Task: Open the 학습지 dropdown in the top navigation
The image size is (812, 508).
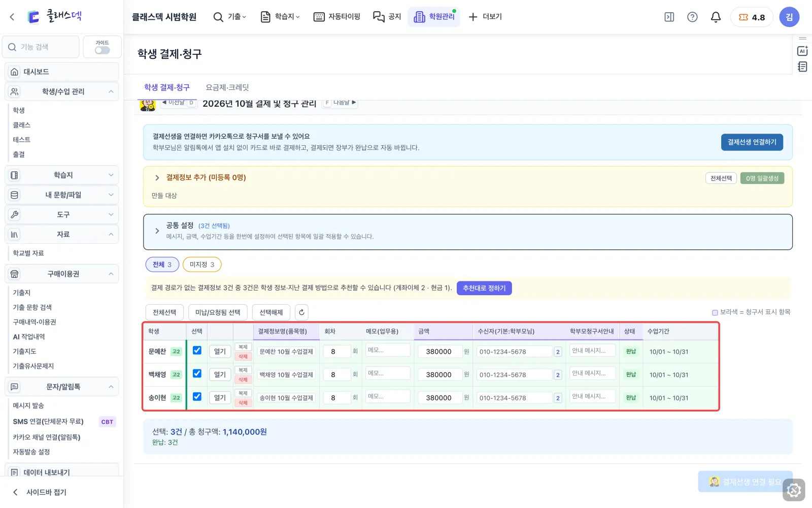Action: point(280,17)
